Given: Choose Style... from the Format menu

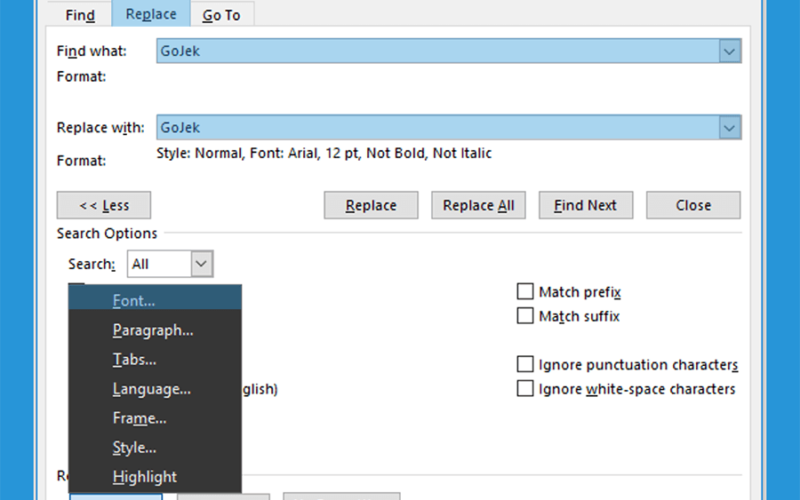Looking at the screenshot, I should click(155, 447).
